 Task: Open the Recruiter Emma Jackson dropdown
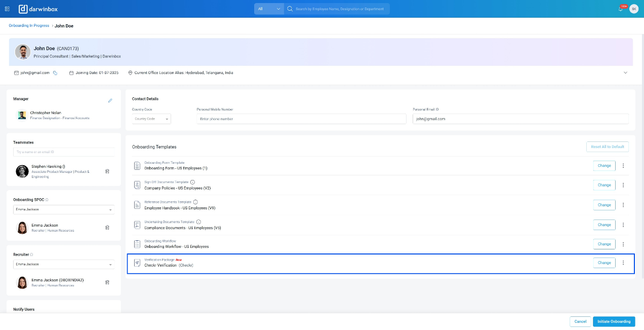coord(64,264)
